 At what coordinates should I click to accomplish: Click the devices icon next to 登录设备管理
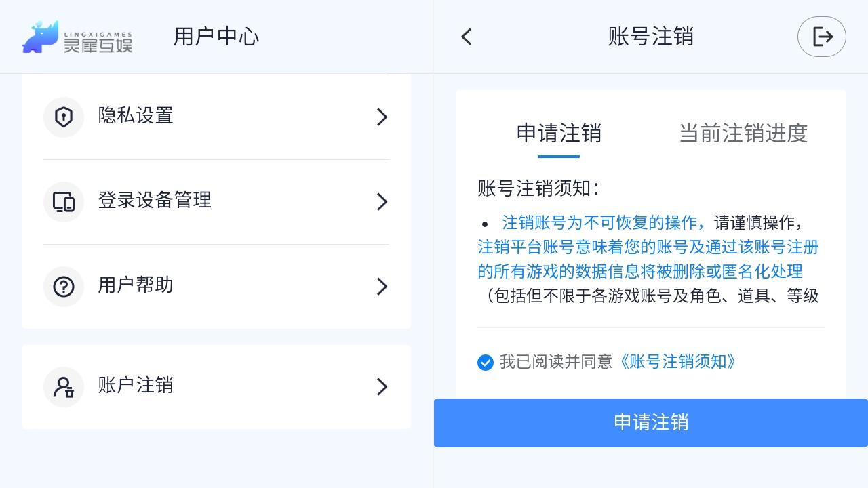click(x=64, y=201)
